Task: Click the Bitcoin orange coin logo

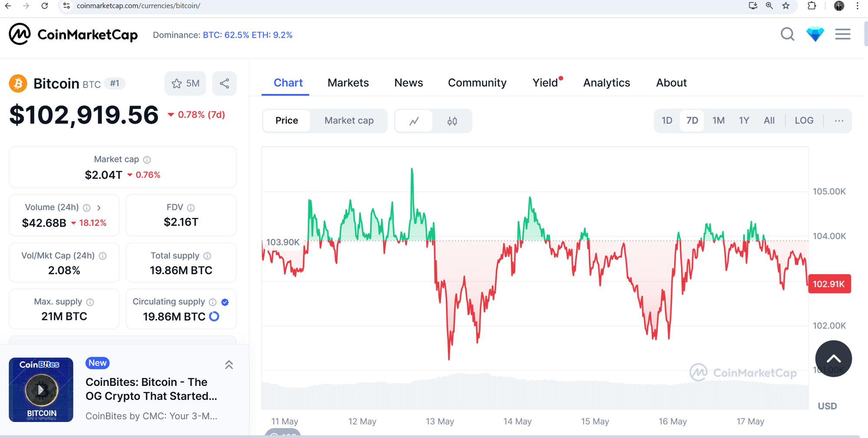Action: click(x=18, y=83)
